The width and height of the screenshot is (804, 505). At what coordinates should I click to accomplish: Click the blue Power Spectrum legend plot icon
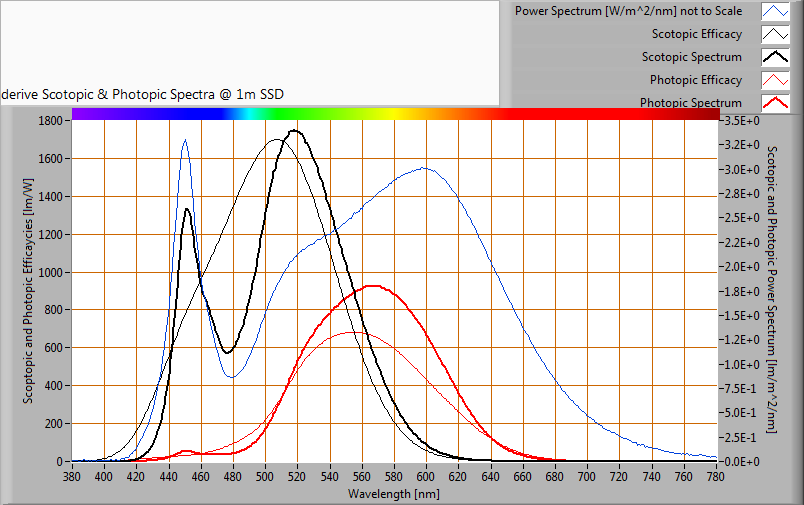coord(776,12)
